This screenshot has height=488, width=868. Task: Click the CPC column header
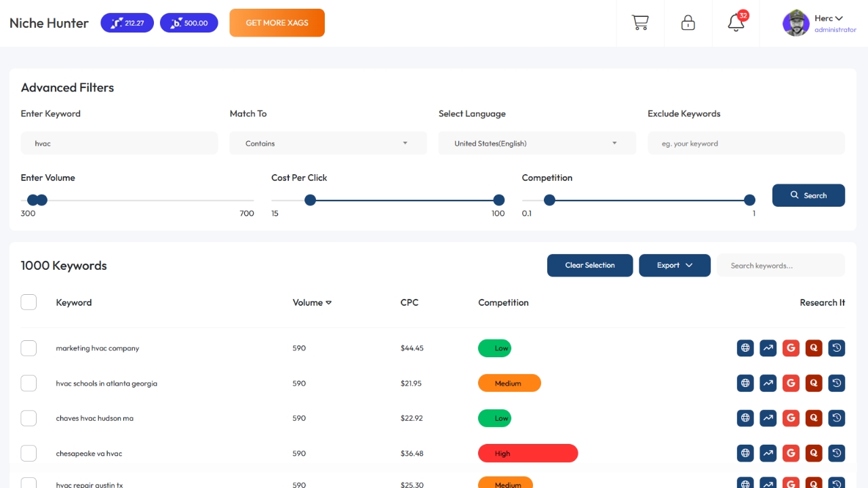[410, 302]
